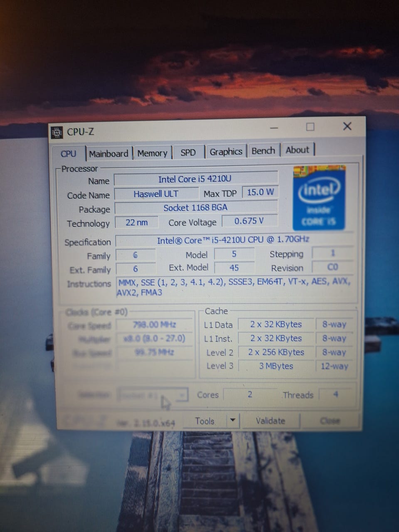This screenshot has width=399, height=532.
Task: Click the Model value 5
Action: tap(234, 254)
